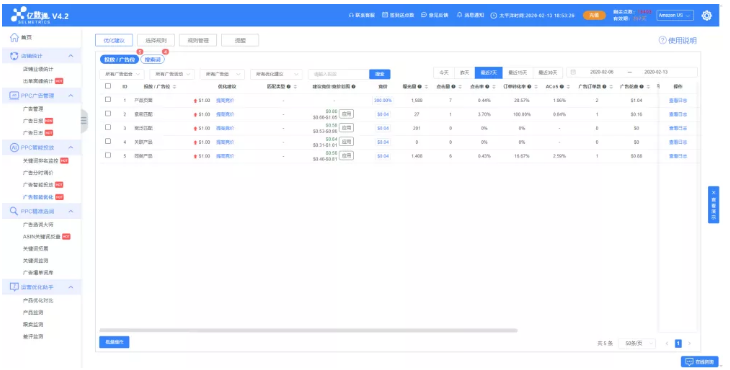Click the 店铺统计 section icon in sidebar
This screenshot has height=370, width=730.
pyautogui.click(x=14, y=56)
